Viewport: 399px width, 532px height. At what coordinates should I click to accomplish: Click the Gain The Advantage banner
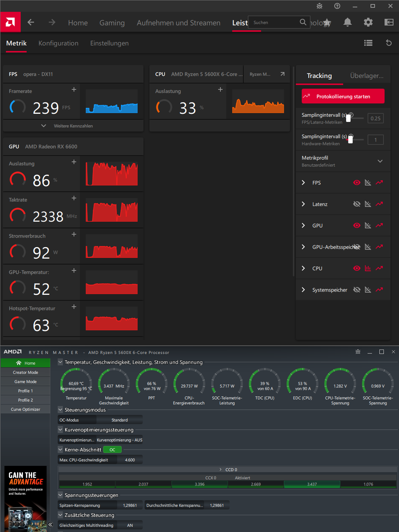(26, 499)
